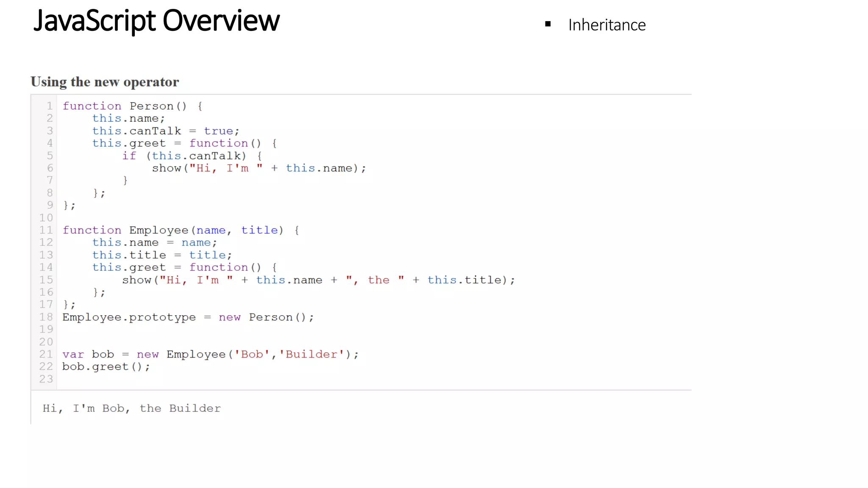
Task: Click line number 10 in the gutter
Action: coord(46,218)
